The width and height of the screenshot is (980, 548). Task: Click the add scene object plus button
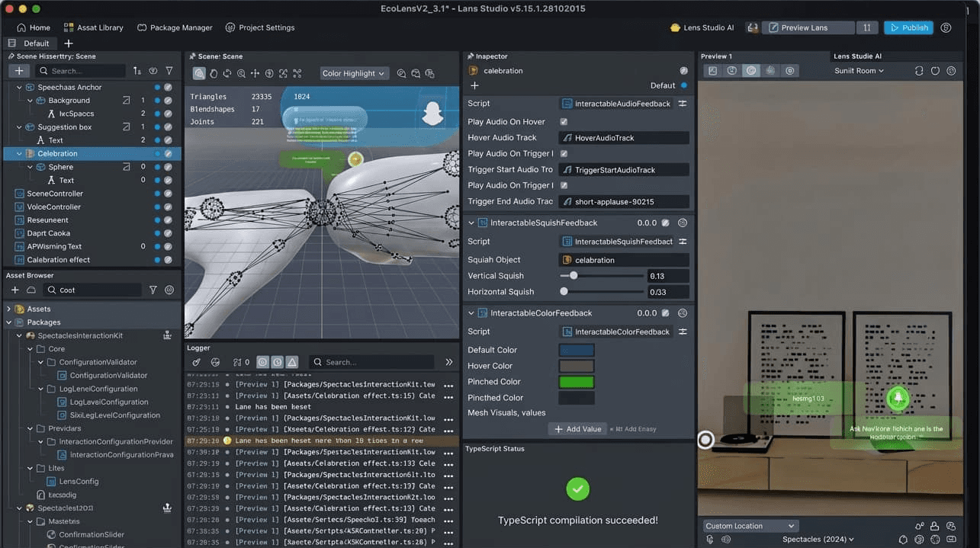pyautogui.click(x=19, y=70)
